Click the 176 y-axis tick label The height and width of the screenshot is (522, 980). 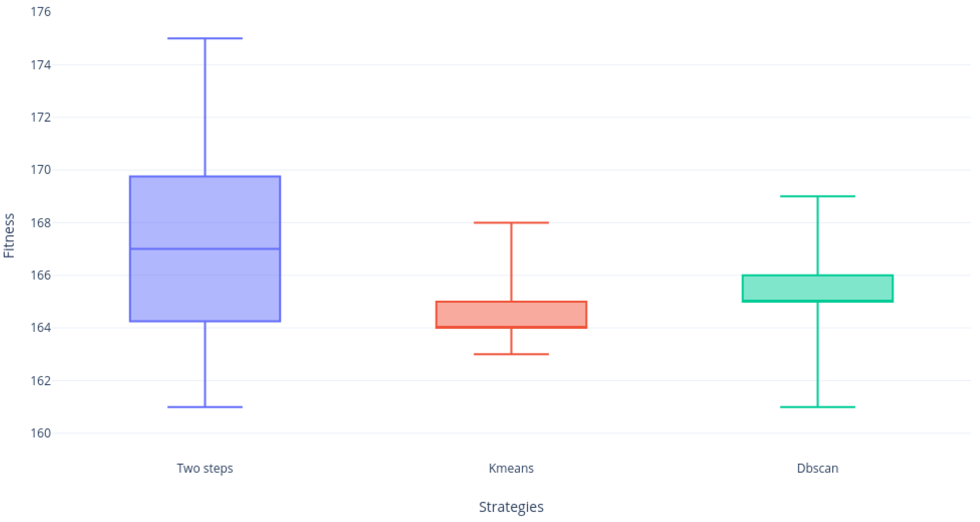tap(40, 12)
